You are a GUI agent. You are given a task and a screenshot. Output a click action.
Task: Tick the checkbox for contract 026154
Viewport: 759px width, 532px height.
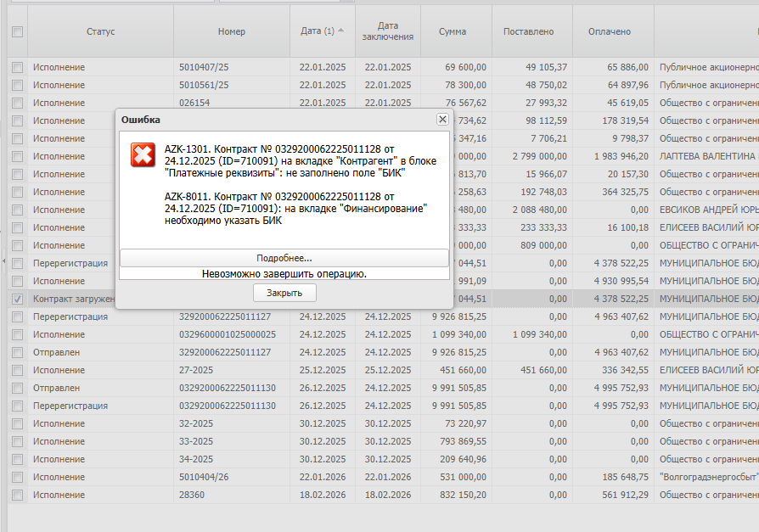18,103
